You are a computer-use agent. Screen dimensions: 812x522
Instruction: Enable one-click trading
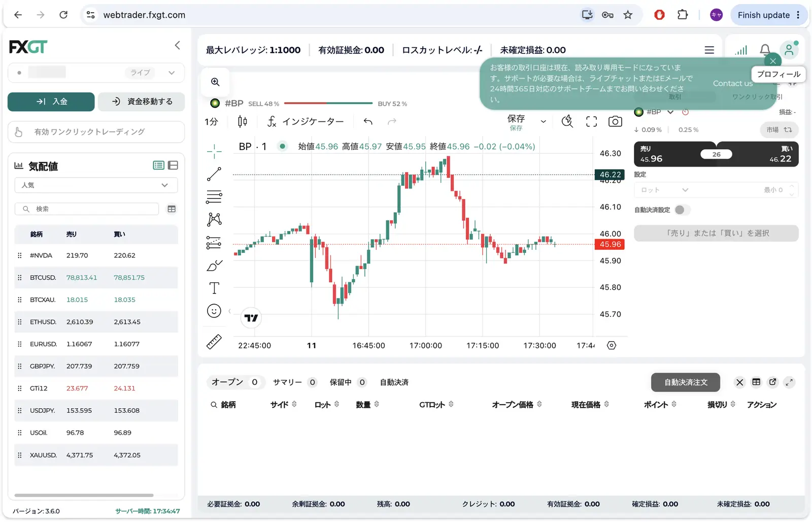96,132
